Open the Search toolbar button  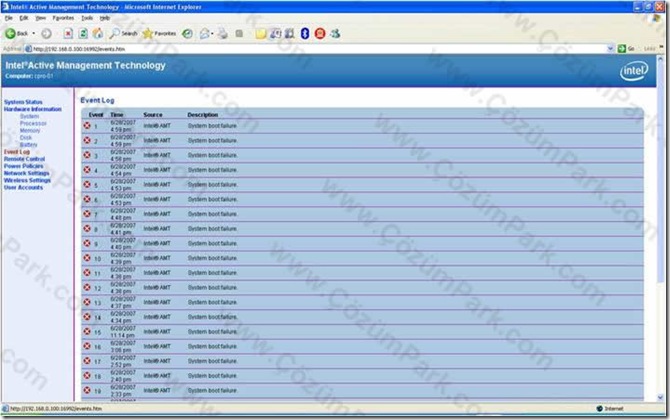[123, 33]
